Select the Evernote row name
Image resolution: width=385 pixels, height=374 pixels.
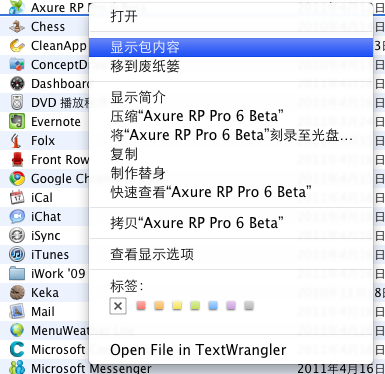(x=56, y=122)
